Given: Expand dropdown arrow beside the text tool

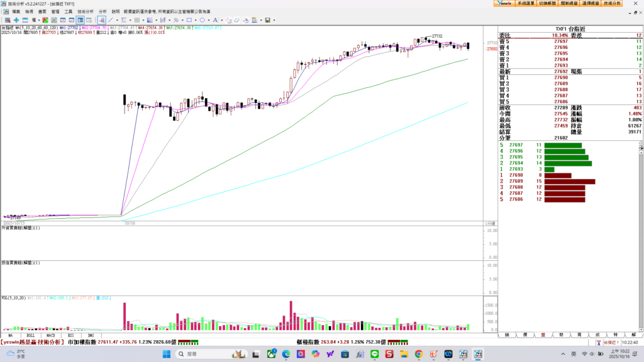Looking at the screenshot, I should 221,20.
